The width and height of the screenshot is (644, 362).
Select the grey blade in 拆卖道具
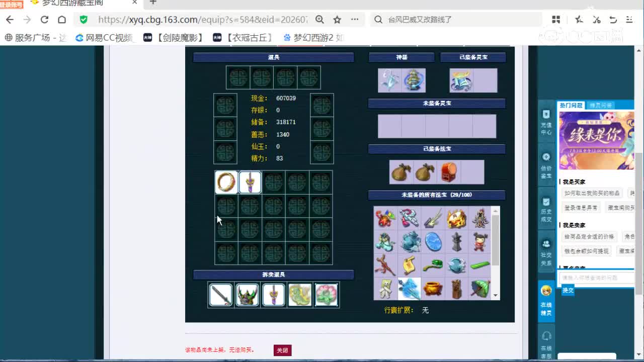221,295
